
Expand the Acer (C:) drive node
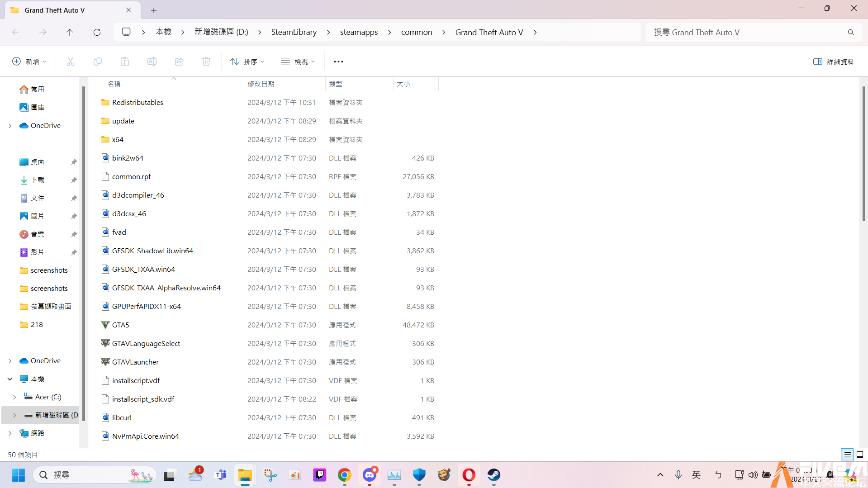(x=14, y=397)
